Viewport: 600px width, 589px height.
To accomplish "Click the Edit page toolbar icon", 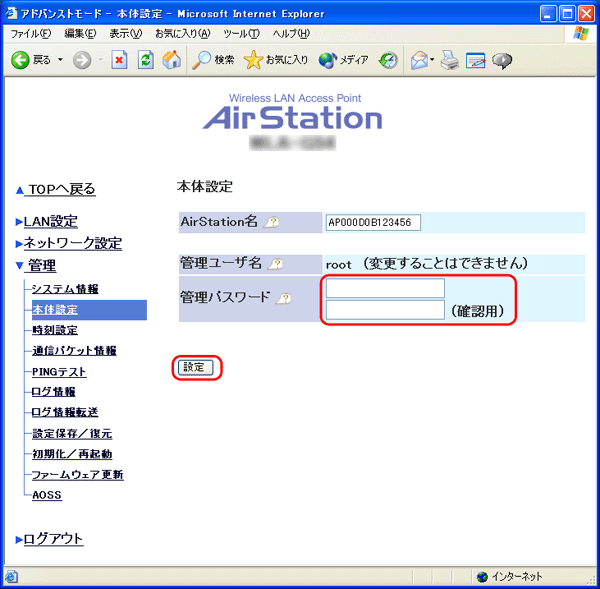I will click(476, 60).
